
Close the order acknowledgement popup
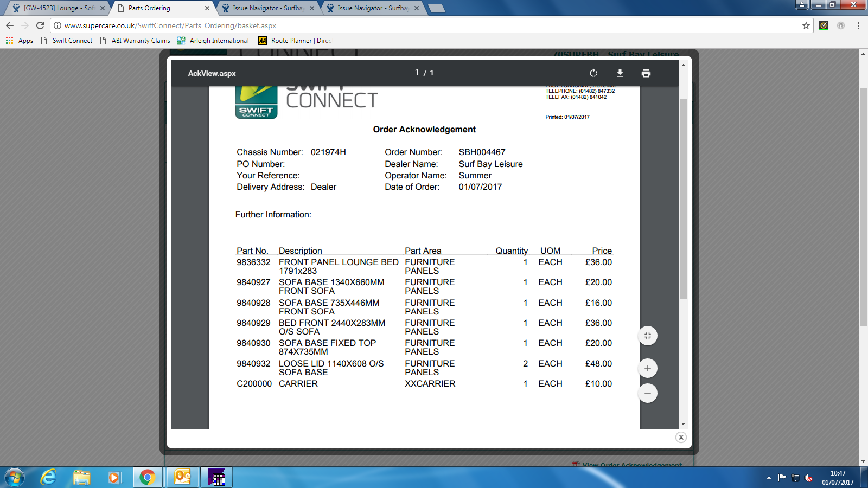coord(681,438)
